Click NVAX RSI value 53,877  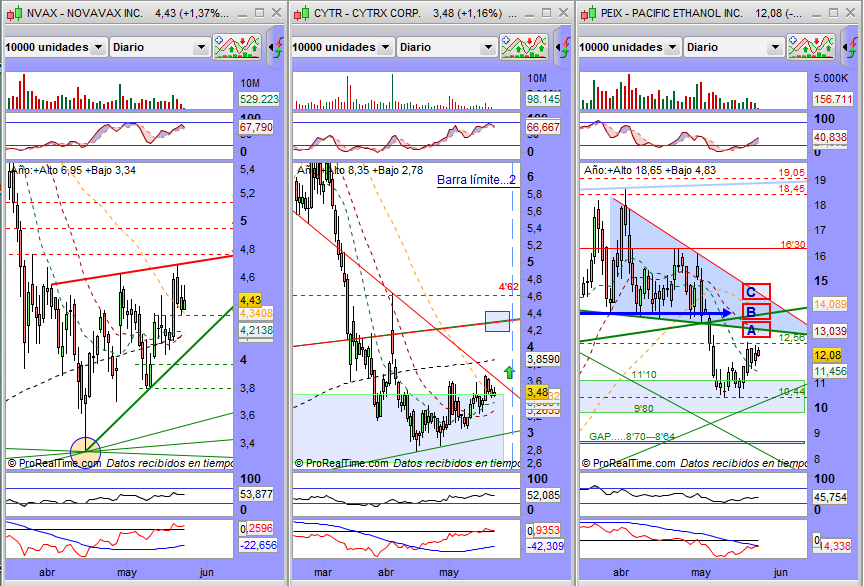tap(256, 494)
